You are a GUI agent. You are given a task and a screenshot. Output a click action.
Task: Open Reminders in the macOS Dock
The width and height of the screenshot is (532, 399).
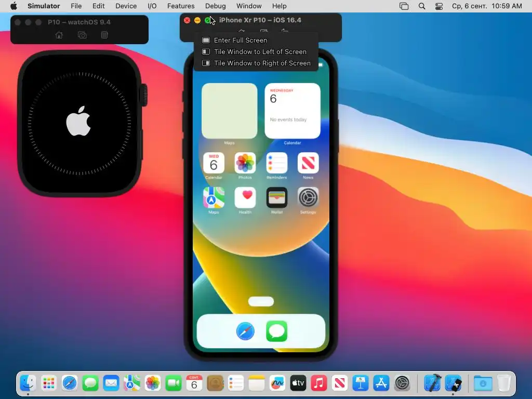tap(236, 383)
